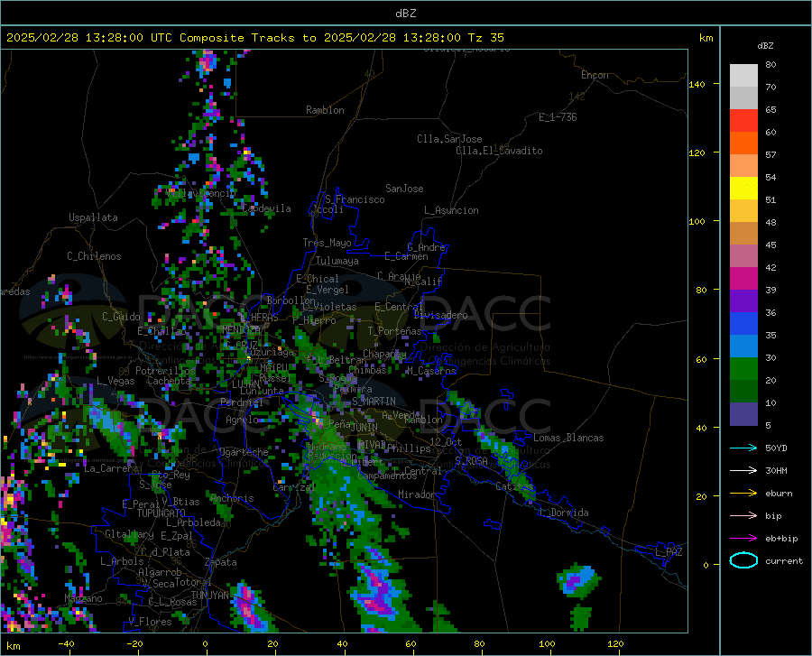The image size is (812, 656).
Task: Click the '60' tick on the vertical axis
Action: [x=701, y=359]
